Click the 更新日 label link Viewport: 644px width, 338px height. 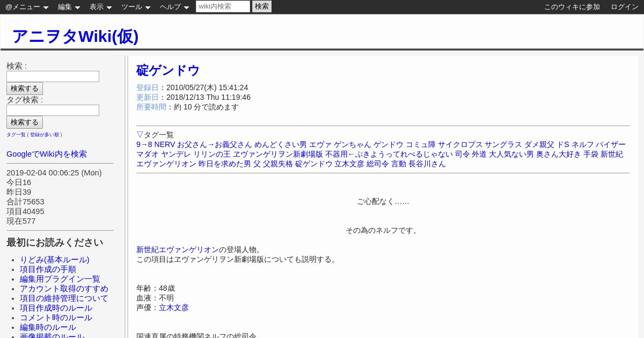pos(148,97)
